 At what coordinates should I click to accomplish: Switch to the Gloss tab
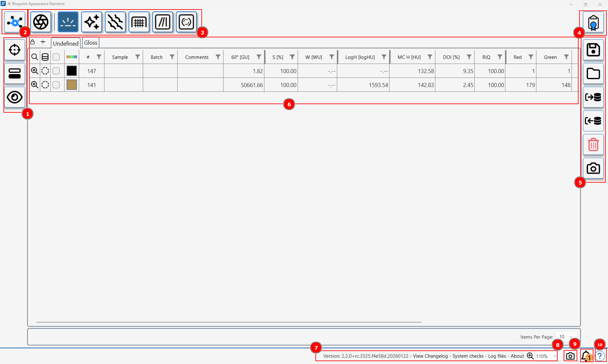point(91,43)
